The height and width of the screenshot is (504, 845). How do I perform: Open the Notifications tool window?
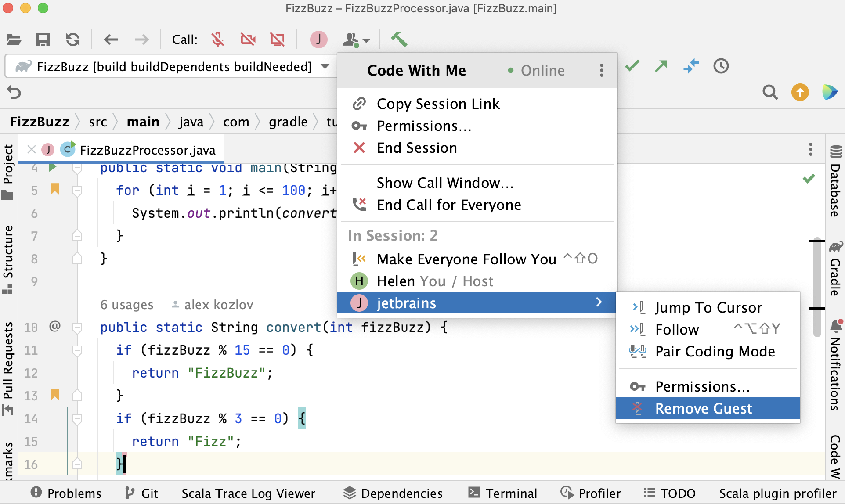tap(835, 365)
